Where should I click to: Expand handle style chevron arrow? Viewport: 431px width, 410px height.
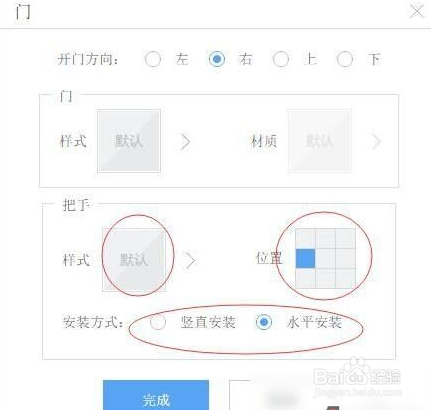coord(191,261)
